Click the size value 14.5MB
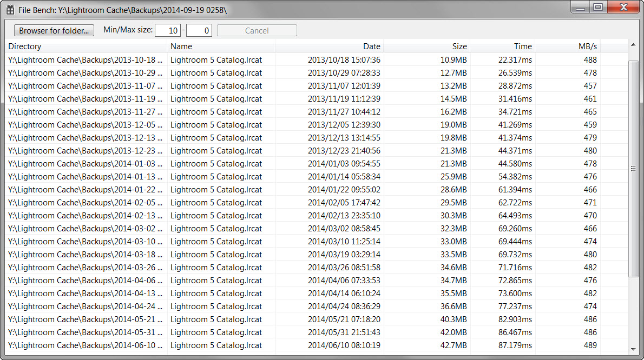The image size is (644, 360). coord(454,99)
